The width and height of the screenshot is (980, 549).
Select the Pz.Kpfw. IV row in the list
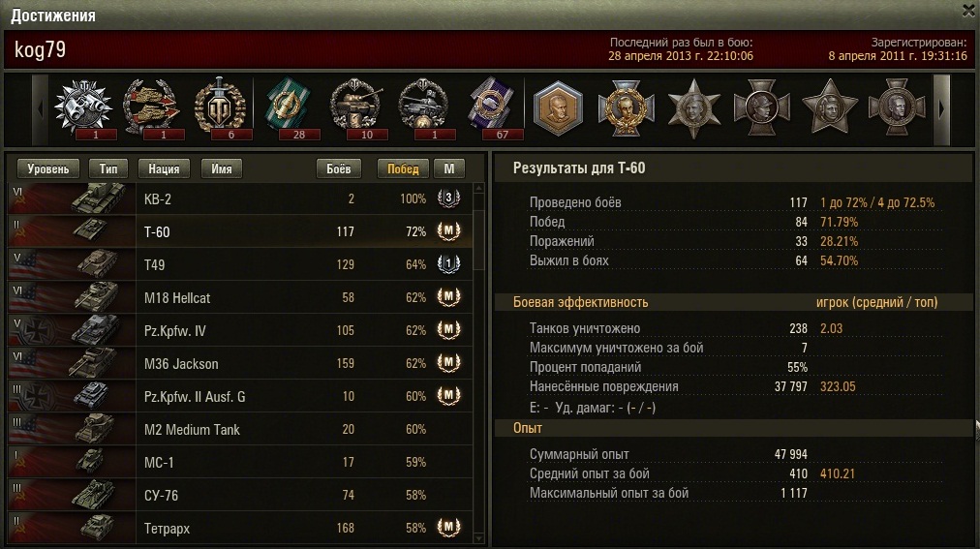click(240, 330)
